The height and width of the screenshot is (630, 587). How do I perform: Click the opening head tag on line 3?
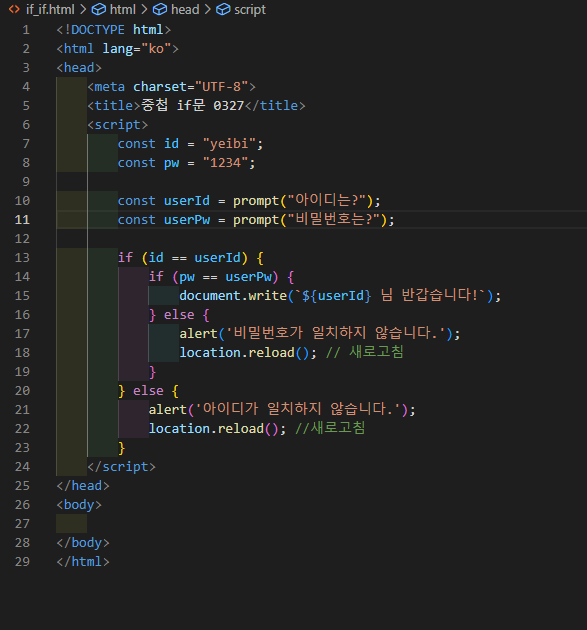click(79, 68)
